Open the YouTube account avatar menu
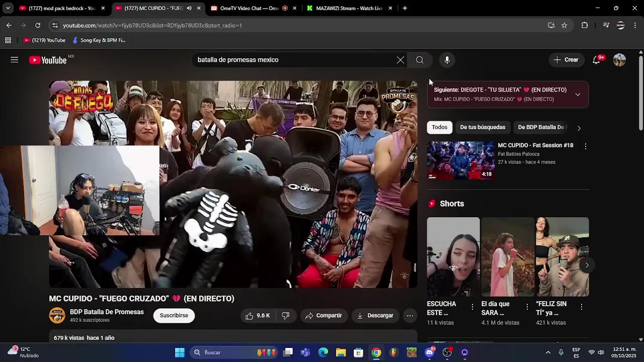This screenshot has width=644, height=362. coord(619,60)
